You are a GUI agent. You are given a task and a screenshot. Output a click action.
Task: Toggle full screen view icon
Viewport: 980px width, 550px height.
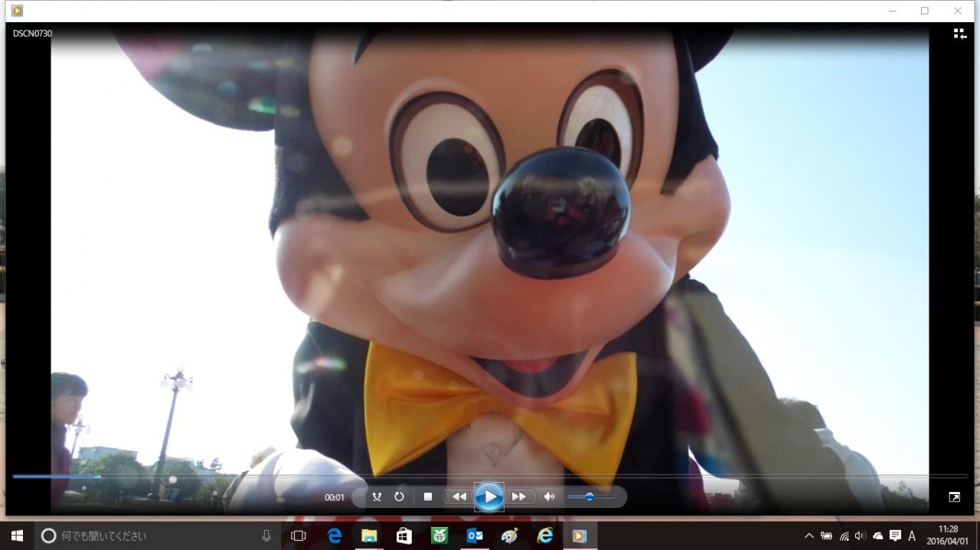click(x=954, y=497)
